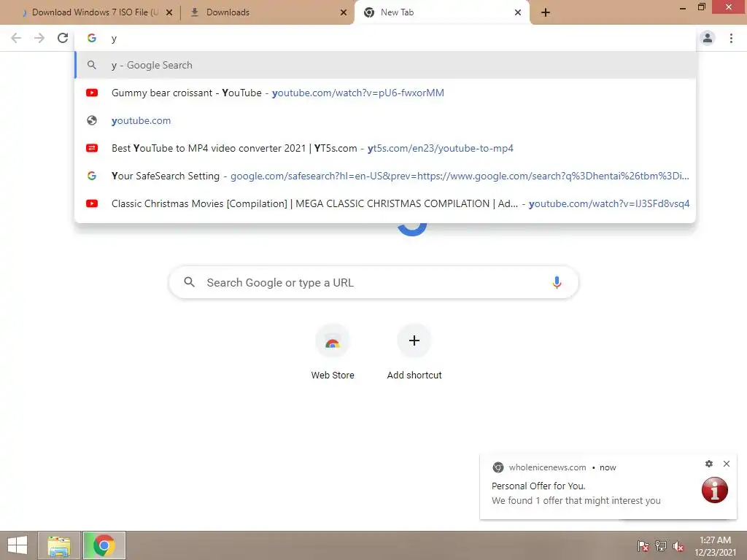This screenshot has width=747, height=560.
Task: Select the New Tab tab
Action: point(442,12)
